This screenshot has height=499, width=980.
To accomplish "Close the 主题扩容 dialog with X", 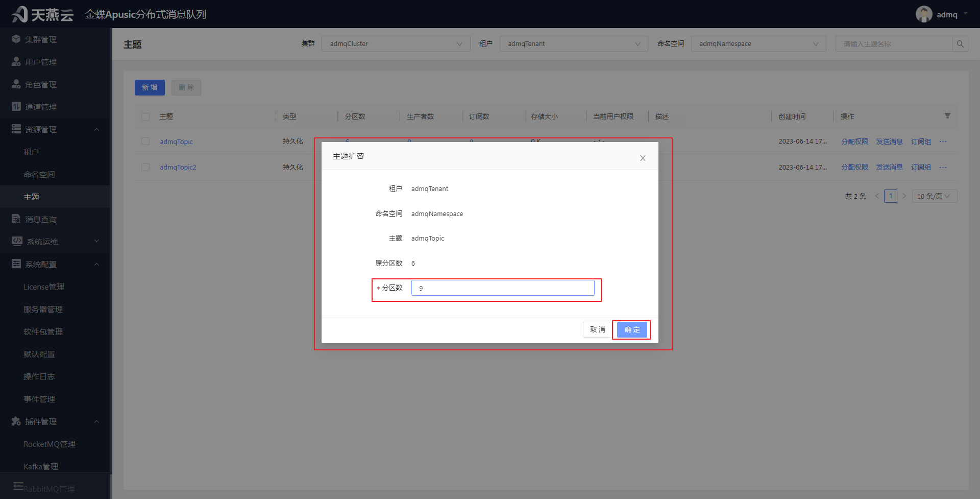I will [x=643, y=158].
